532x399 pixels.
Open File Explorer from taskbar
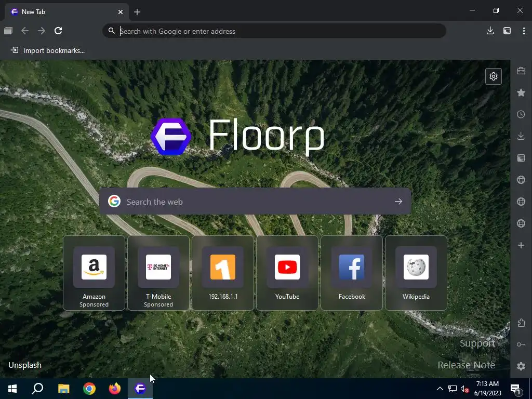64,389
